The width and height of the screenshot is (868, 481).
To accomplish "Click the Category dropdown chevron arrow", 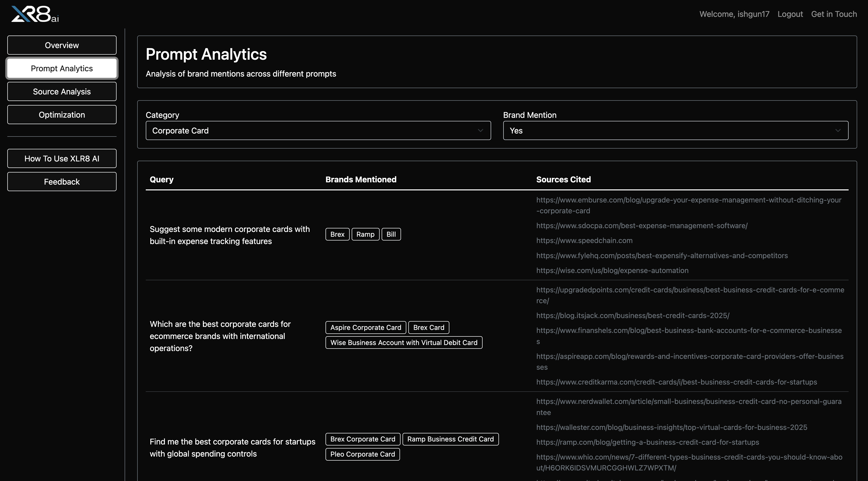I will pyautogui.click(x=481, y=130).
